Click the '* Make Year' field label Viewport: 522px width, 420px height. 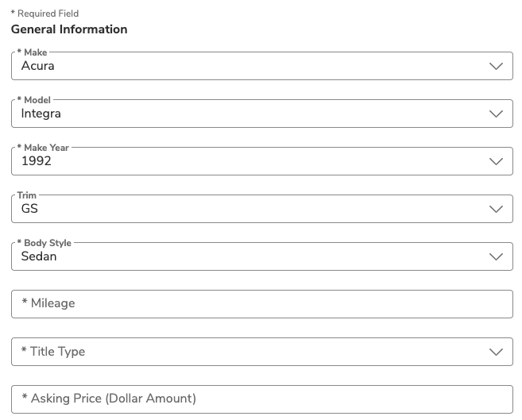[44, 148]
